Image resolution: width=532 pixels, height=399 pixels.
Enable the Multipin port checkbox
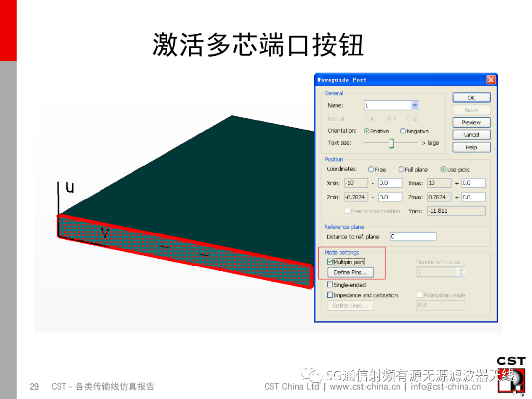tap(330, 262)
